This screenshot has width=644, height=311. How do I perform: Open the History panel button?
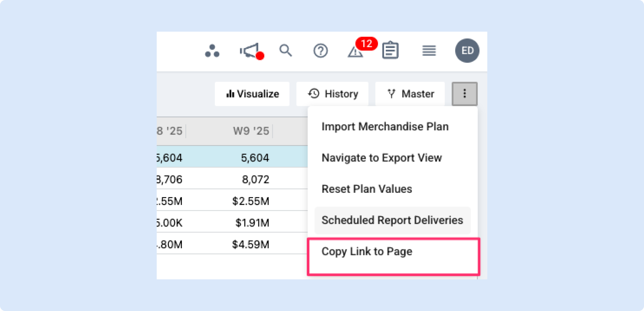coord(332,94)
